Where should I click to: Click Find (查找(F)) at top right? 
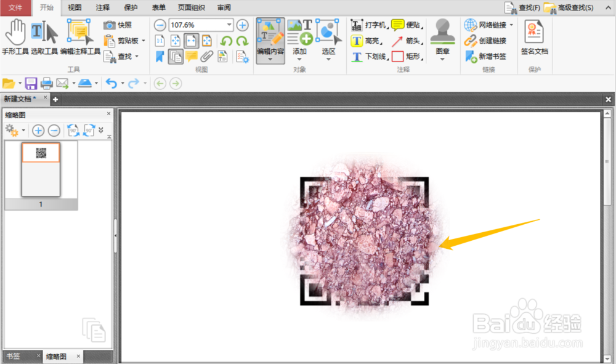[x=522, y=8]
